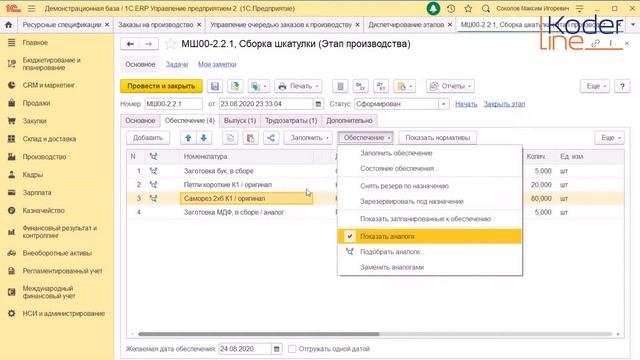This screenshot has height=360, width=640.
Task: Expand create-based-on dropdown icon
Action: pos(259,86)
